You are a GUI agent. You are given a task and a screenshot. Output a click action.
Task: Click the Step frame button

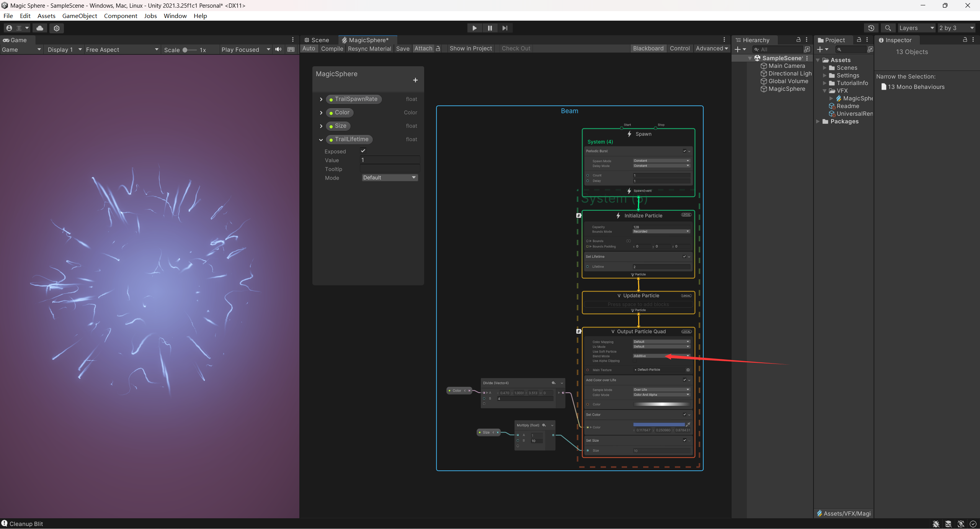505,28
